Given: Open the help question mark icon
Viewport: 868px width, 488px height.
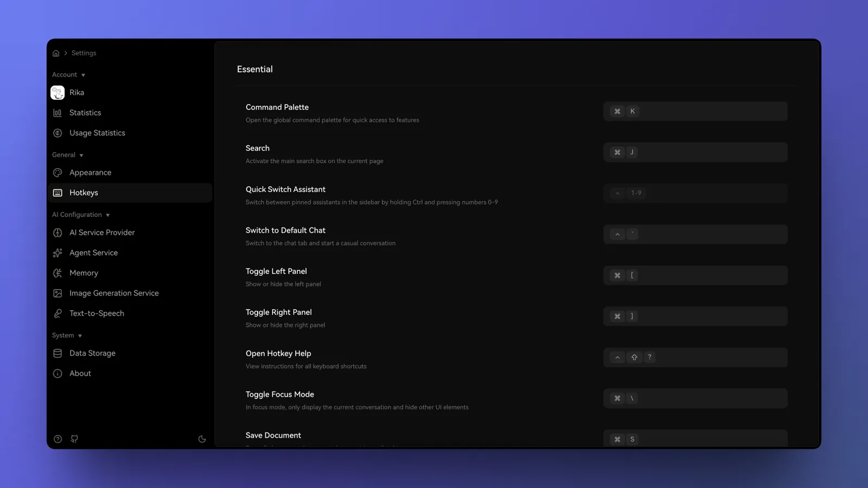Looking at the screenshot, I should tap(58, 439).
